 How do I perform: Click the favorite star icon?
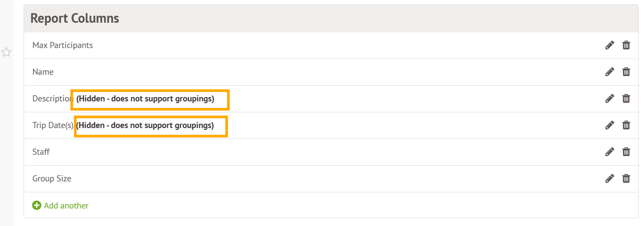6,53
